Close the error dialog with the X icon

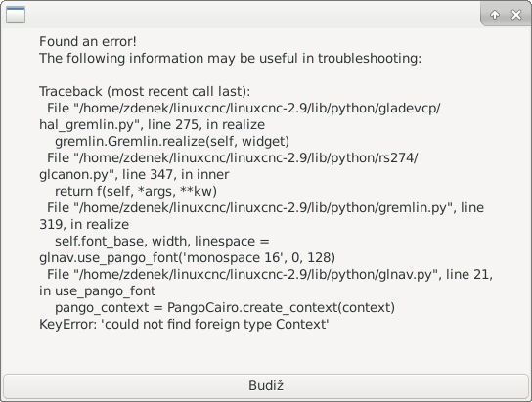pyautogui.click(x=516, y=15)
